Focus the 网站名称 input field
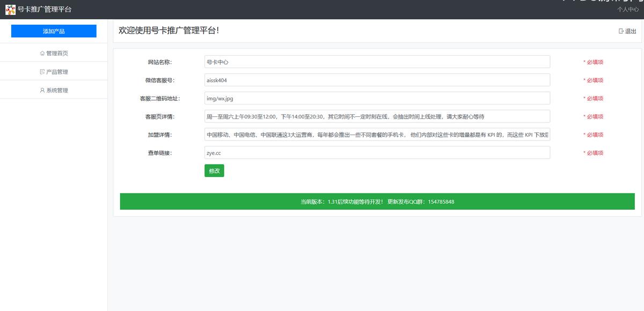The height and width of the screenshot is (311, 644). coord(377,62)
